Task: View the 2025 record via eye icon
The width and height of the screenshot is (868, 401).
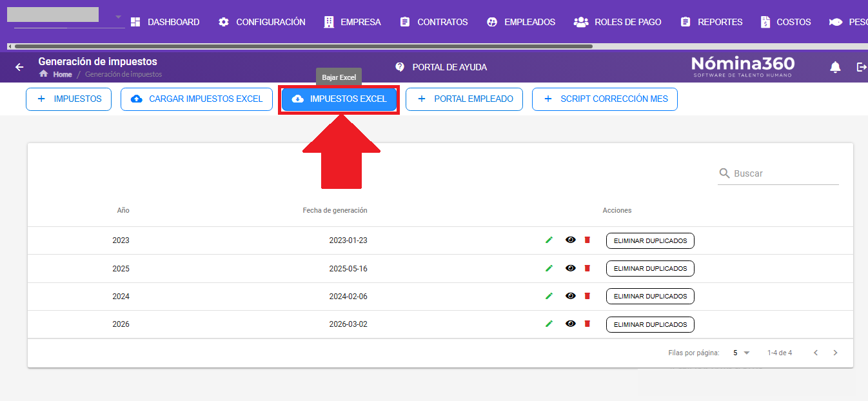Action: (571, 268)
